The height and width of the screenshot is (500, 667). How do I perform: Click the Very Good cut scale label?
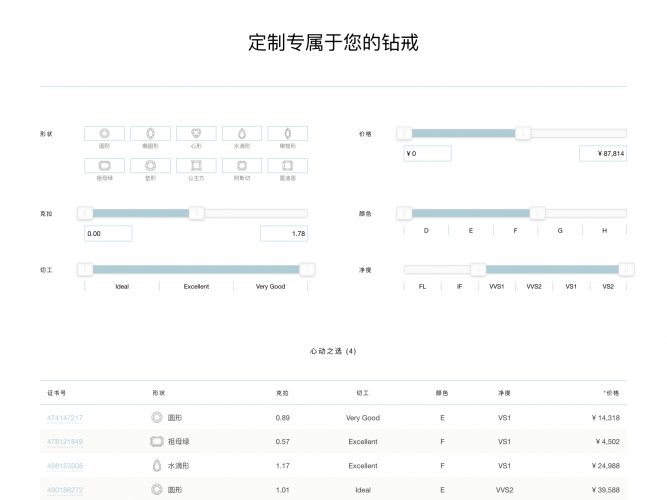point(271,286)
